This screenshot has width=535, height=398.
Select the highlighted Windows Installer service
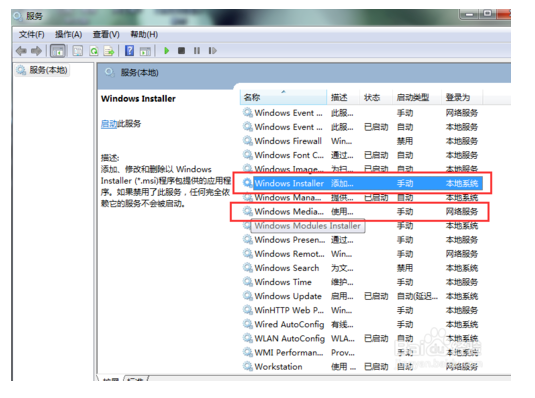coord(361,183)
